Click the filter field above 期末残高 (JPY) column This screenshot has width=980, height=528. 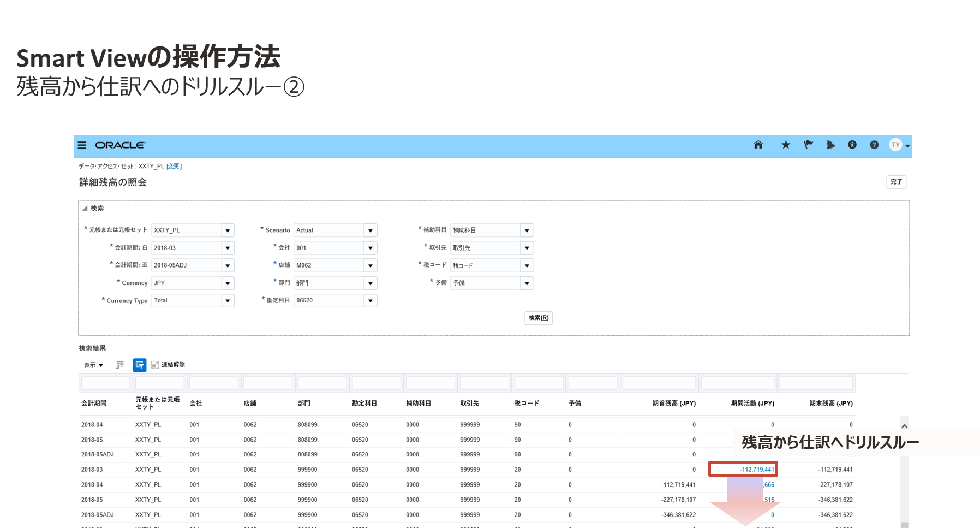coord(816,383)
